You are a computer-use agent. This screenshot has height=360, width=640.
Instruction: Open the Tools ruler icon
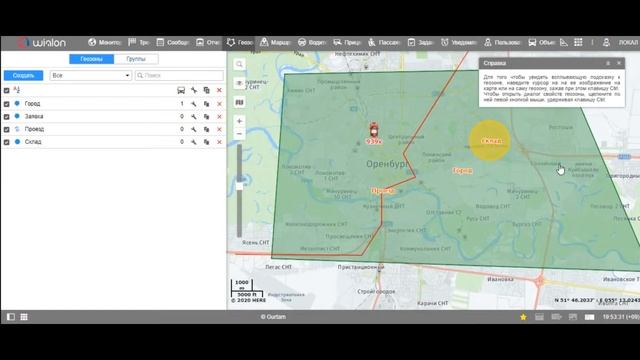point(564,42)
